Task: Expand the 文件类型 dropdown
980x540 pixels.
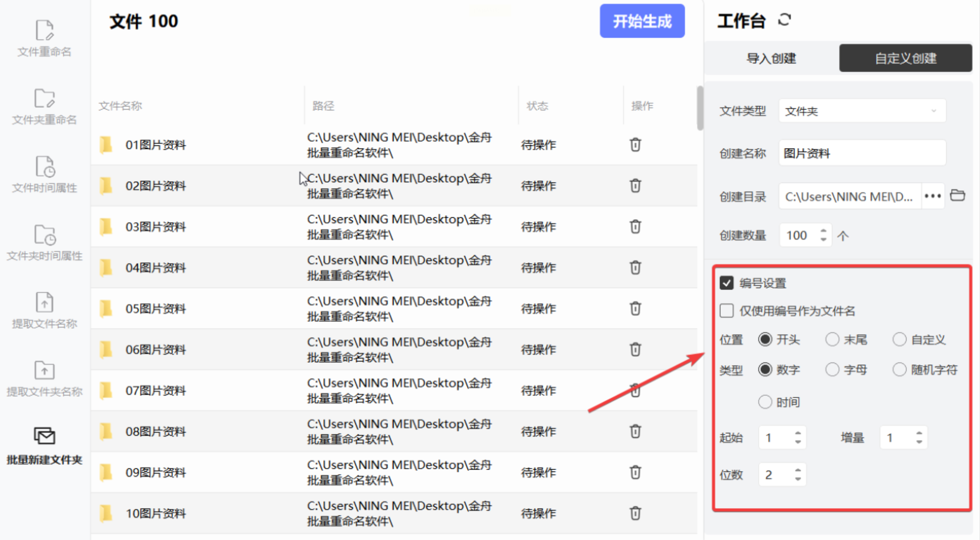Action: [862, 111]
